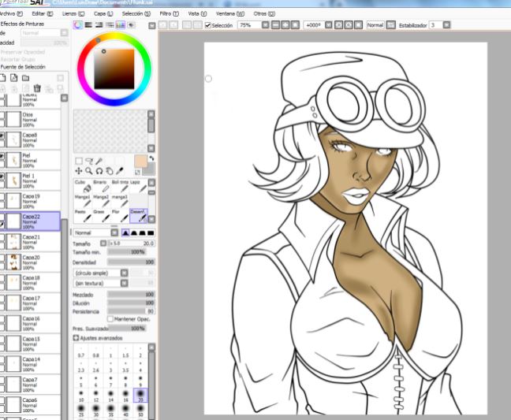Click the peach foreground color swatch

(140, 161)
